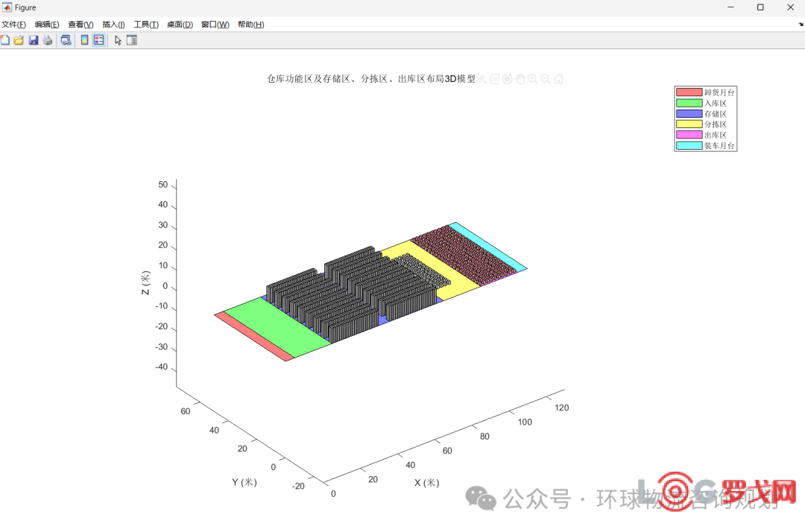Toggle the Insert Colorbar toolbar button

pyautogui.click(x=85, y=40)
